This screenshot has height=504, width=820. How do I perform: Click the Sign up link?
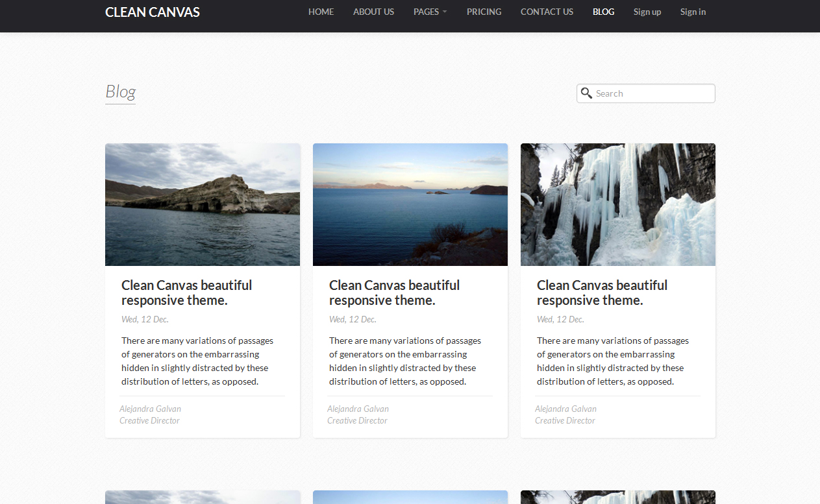(x=647, y=12)
